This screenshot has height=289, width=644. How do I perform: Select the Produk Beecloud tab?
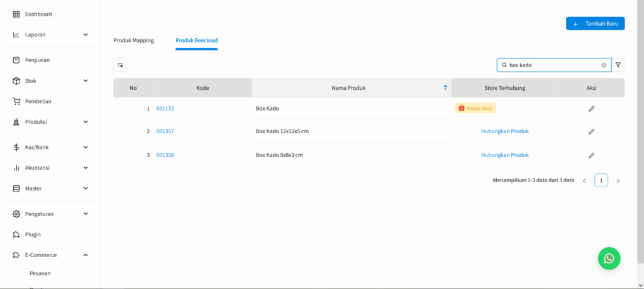click(197, 41)
